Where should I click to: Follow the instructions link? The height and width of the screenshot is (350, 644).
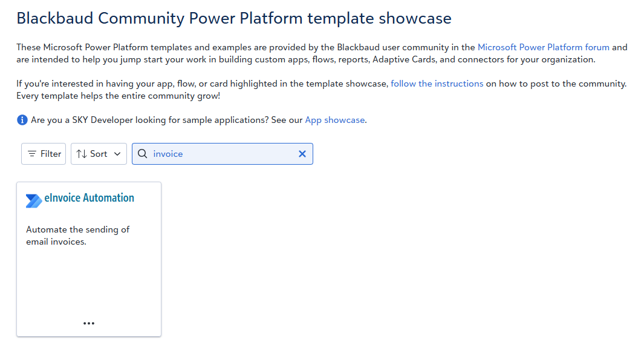click(437, 84)
